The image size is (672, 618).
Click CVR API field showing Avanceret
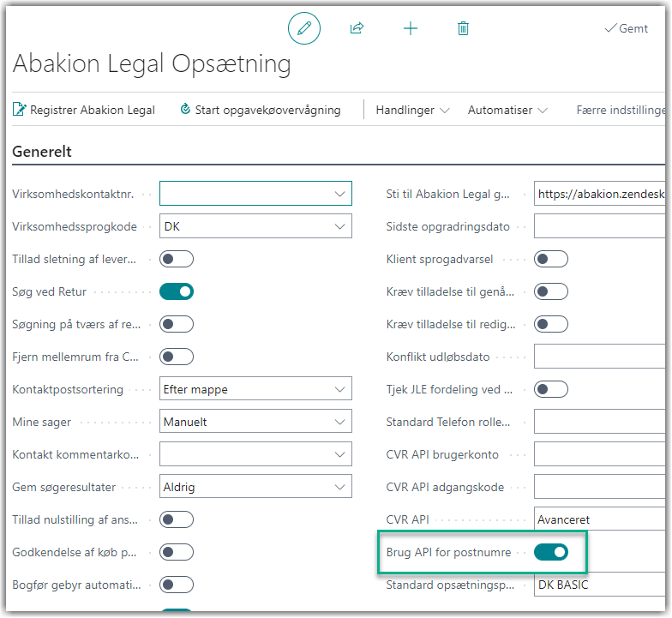click(x=600, y=519)
